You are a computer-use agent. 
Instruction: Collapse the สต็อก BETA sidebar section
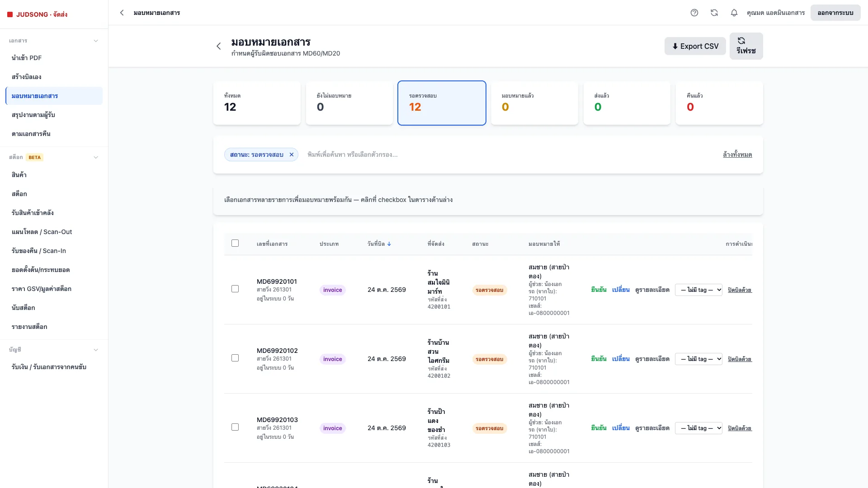[x=96, y=157]
